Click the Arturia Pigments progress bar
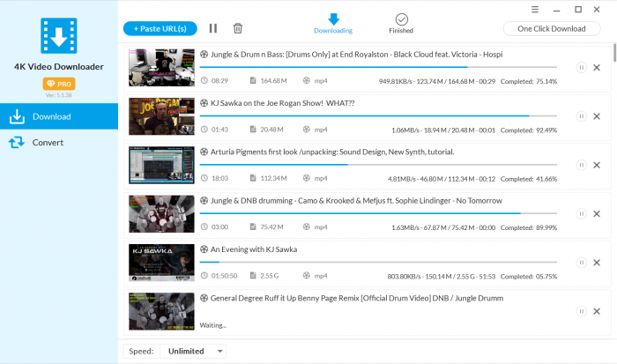 (x=377, y=165)
